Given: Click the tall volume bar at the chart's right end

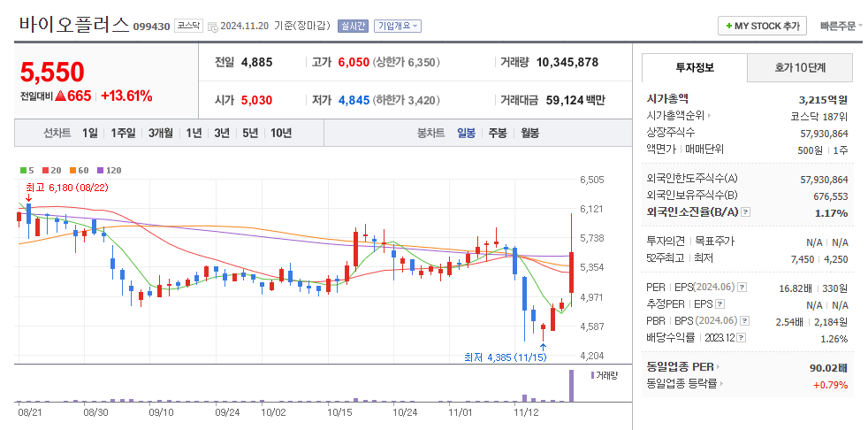Looking at the screenshot, I should 572,386.
